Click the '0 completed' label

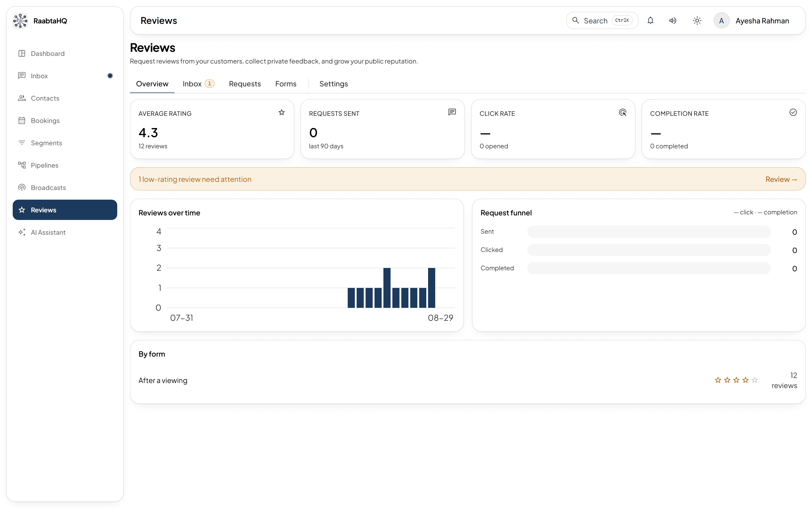[x=669, y=146]
